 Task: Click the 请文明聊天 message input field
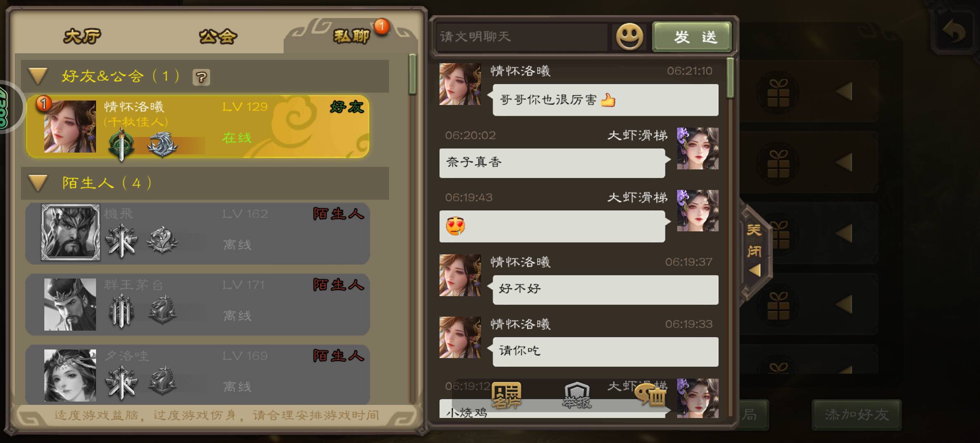(522, 37)
